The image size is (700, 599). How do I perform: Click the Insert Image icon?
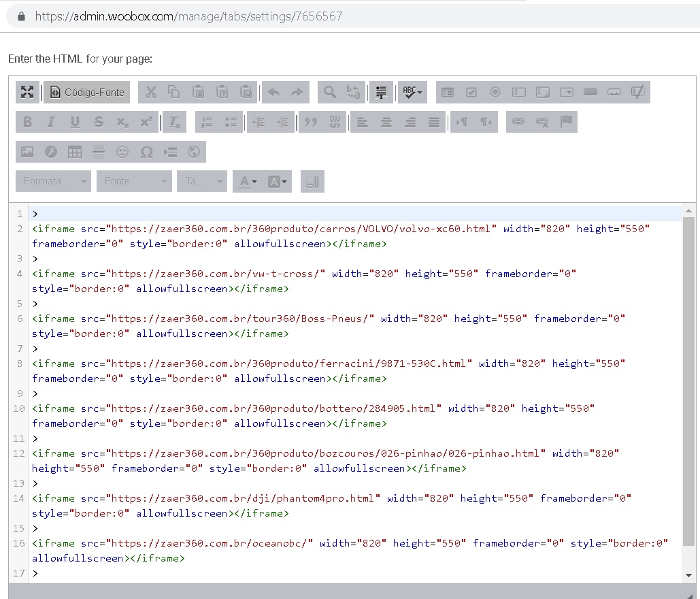(x=27, y=152)
